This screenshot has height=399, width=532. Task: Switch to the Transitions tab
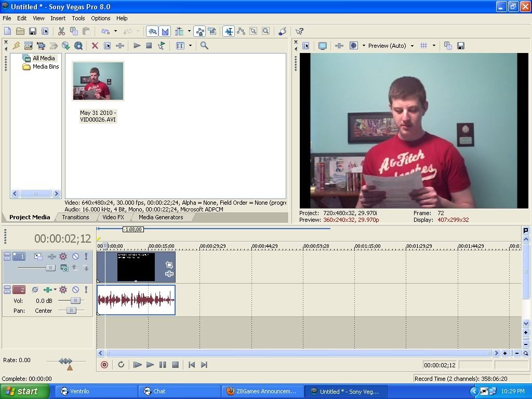[x=75, y=217]
